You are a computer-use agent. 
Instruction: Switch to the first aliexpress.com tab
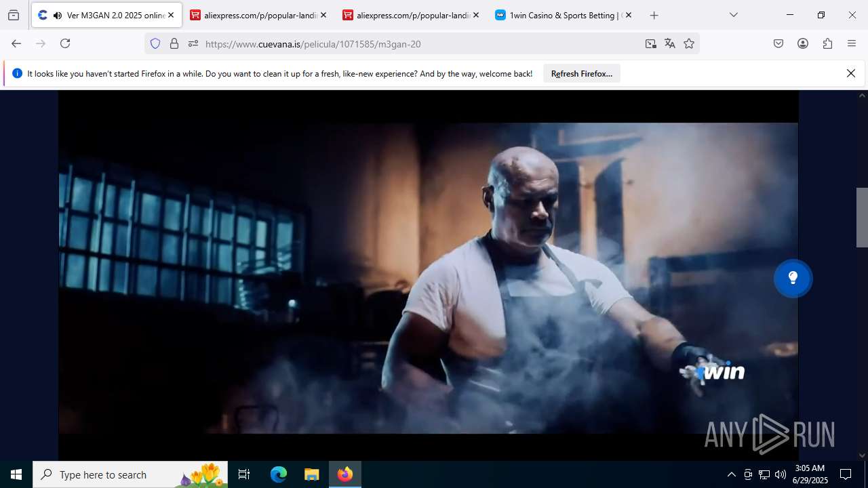tap(258, 15)
